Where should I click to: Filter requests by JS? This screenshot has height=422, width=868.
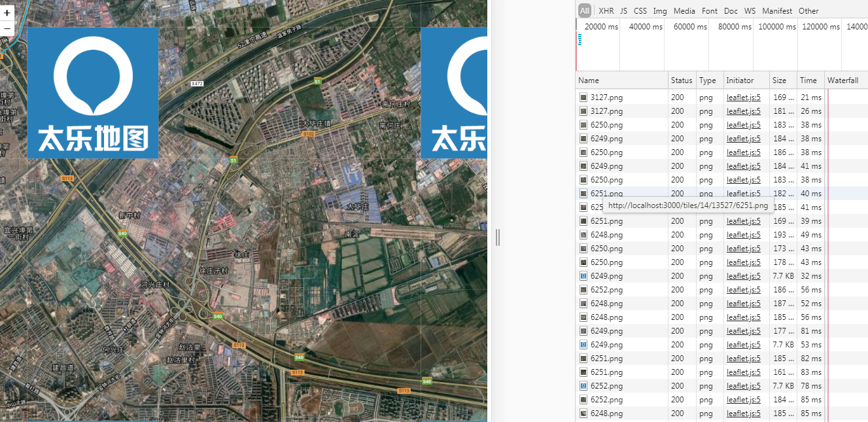623,11
